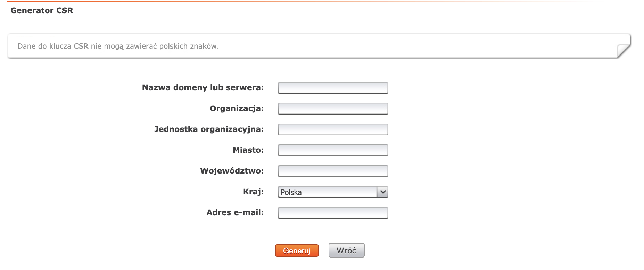Click the "Organizacja:" label
The height and width of the screenshot is (270, 644).
pos(237,108)
